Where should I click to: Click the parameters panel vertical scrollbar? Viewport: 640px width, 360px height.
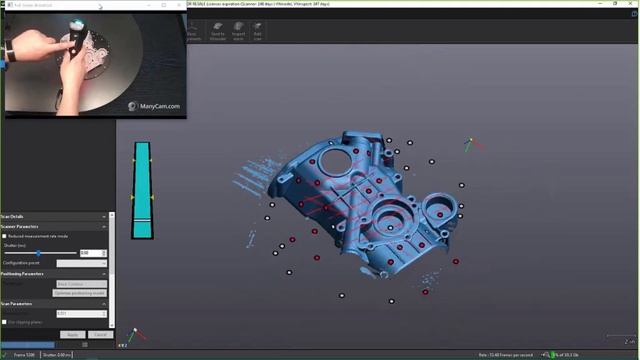click(112, 270)
